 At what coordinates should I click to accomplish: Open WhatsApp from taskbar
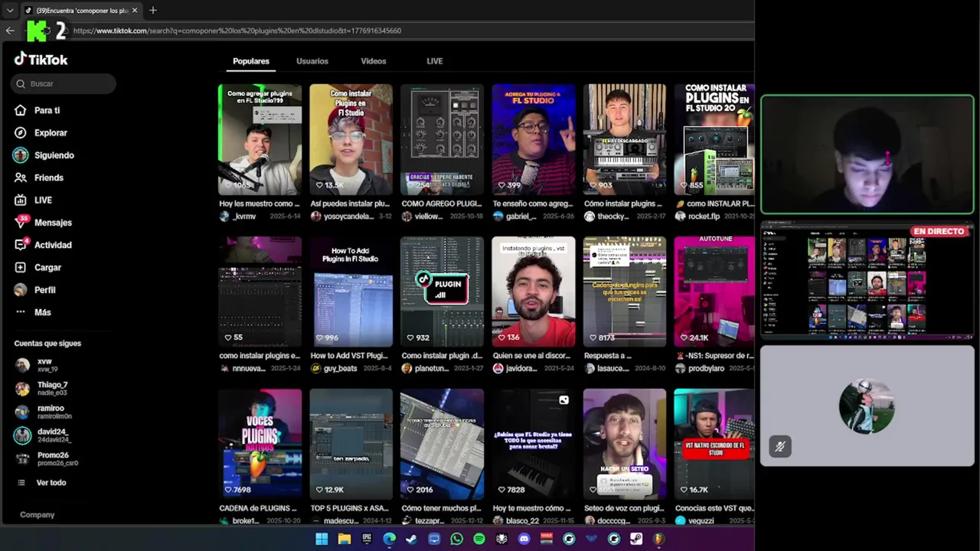[x=456, y=539]
